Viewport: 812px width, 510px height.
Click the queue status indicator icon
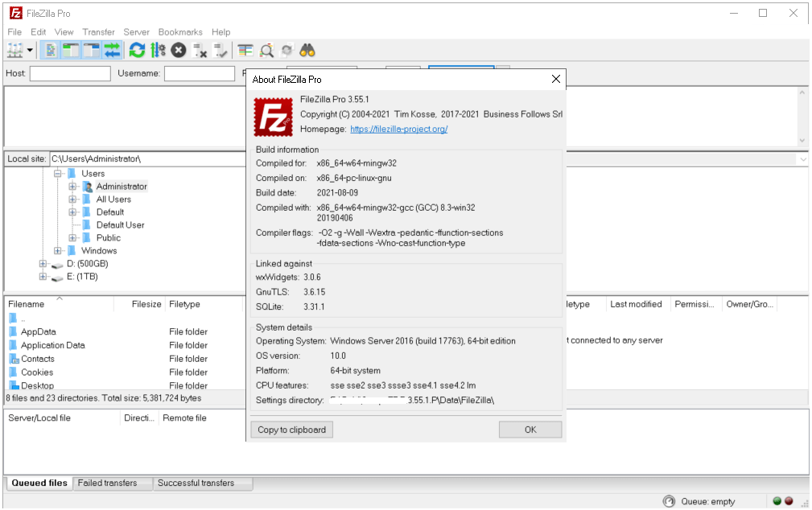pos(669,501)
